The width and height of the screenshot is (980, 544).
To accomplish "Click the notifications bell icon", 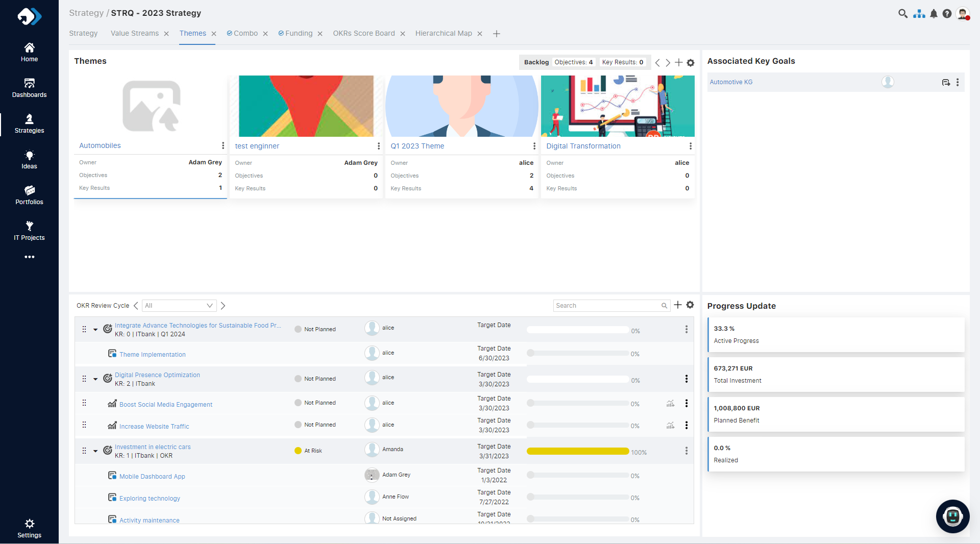I will click(x=934, y=14).
